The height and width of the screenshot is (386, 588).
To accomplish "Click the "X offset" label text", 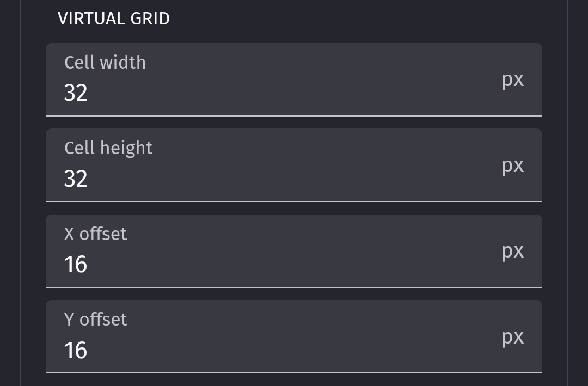I will click(x=96, y=234).
